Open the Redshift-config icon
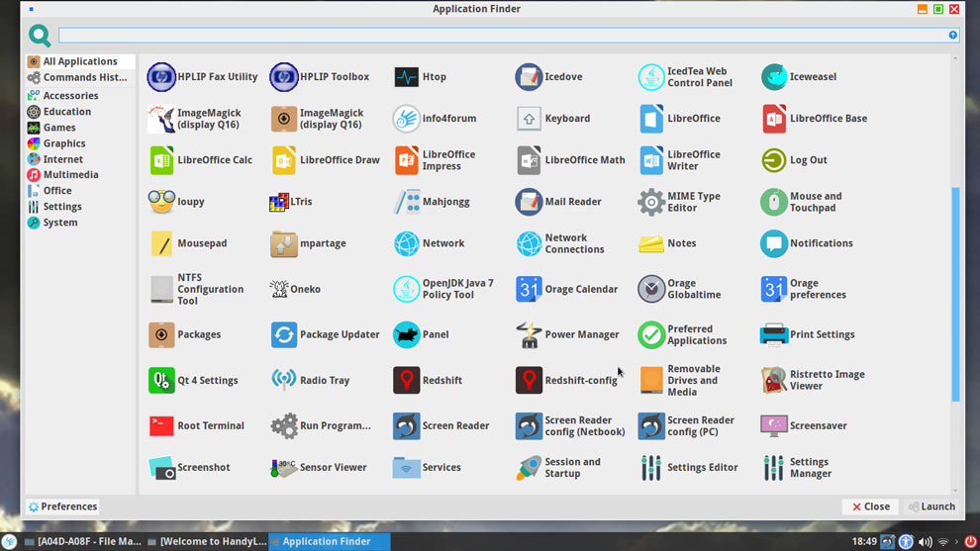Viewport: 980px width, 551px height. point(529,380)
